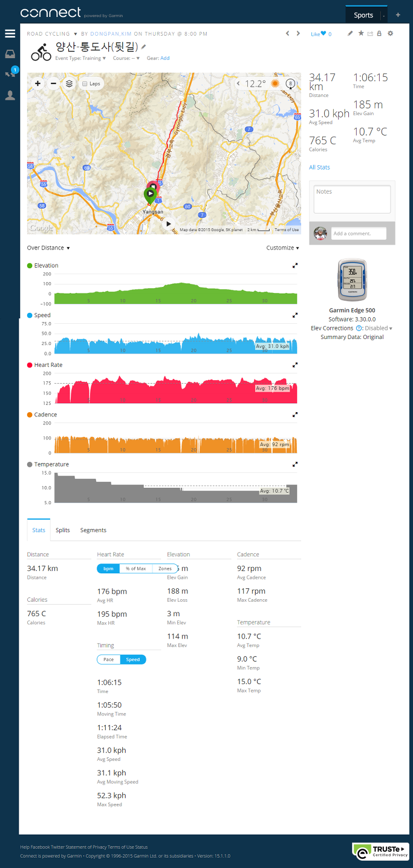
Task: Share the activity via share icon
Action: pos(370,34)
